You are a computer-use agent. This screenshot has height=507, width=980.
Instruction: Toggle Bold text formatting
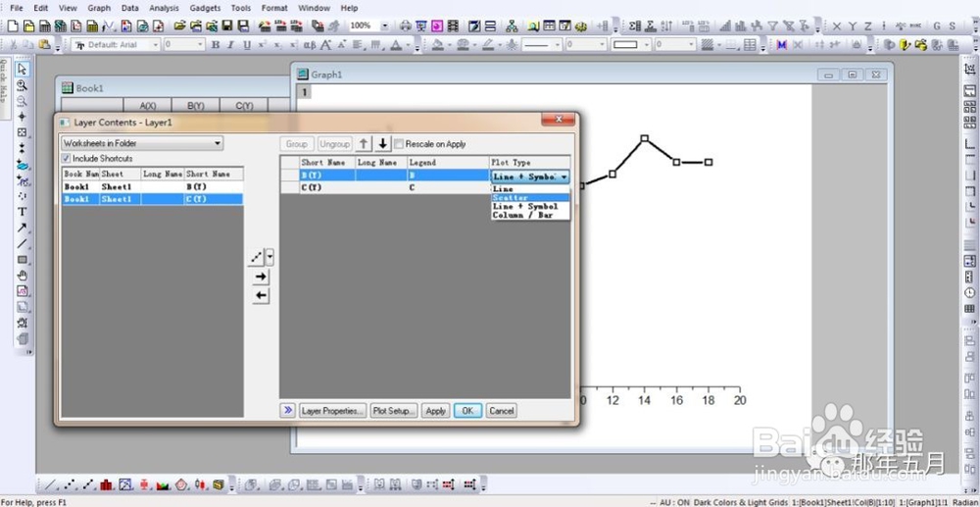click(216, 45)
